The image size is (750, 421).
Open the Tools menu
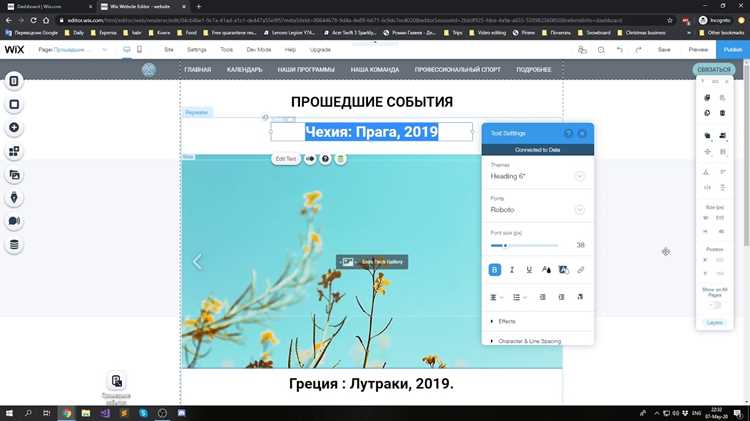tap(226, 50)
